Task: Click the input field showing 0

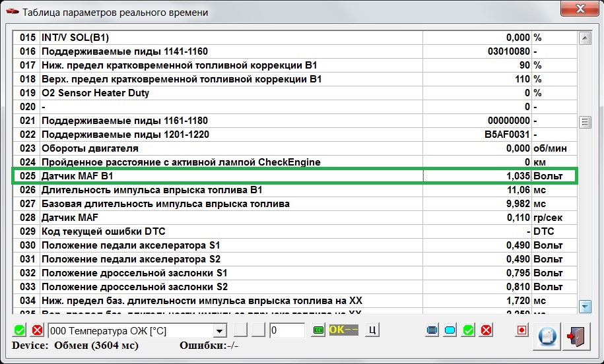Action: (287, 330)
